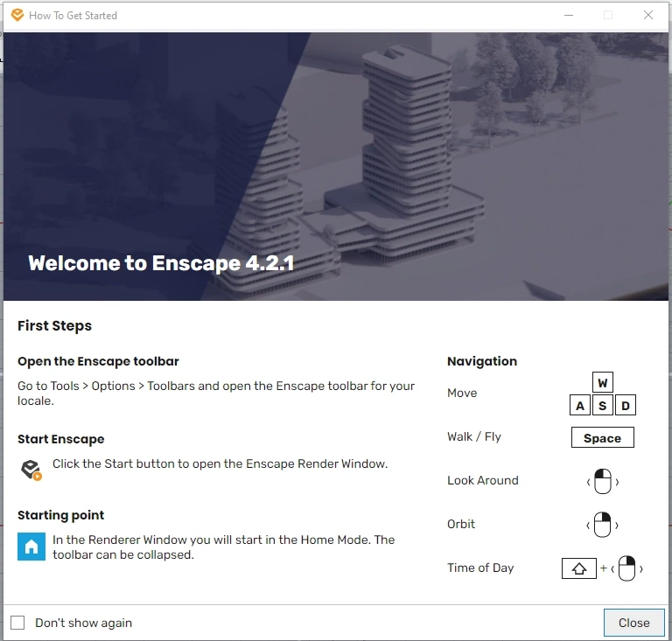Click the Enscape Start icon
Image resolution: width=672 pixels, height=641 pixels.
point(31,470)
